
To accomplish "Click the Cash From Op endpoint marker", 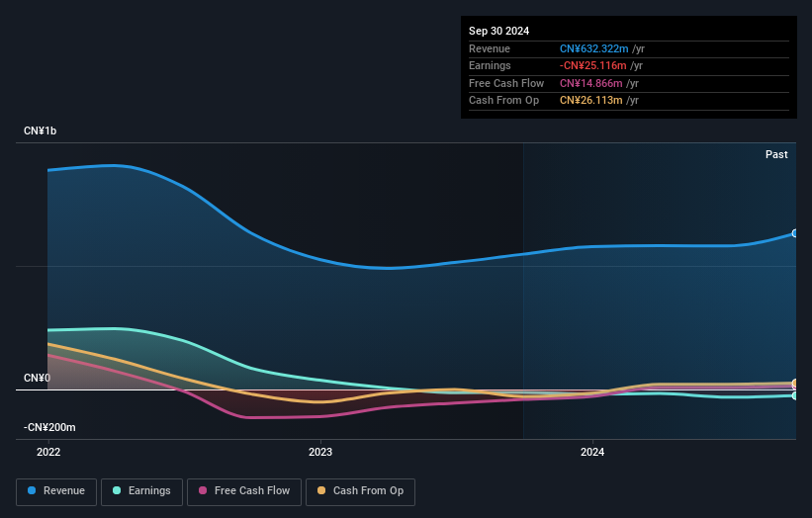I will tap(795, 383).
